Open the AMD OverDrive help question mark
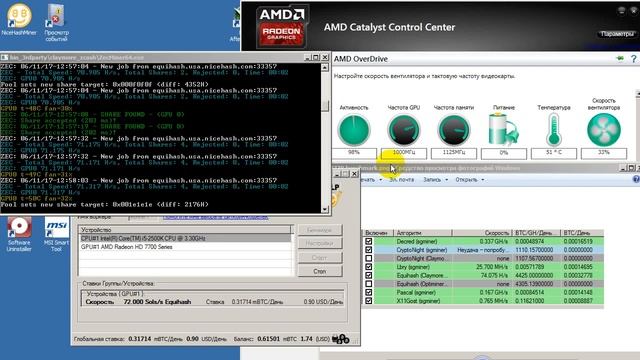Viewport: 640px width, 360px height. click(633, 59)
